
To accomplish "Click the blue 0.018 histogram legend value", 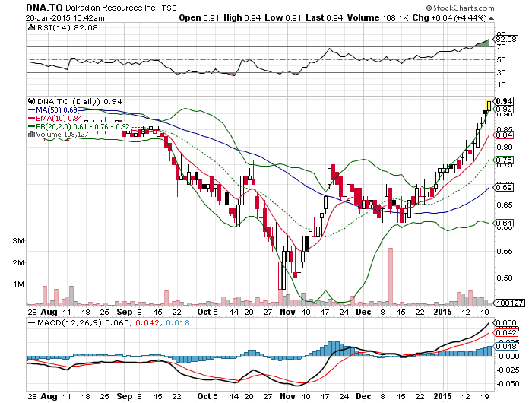I will 178,322.
